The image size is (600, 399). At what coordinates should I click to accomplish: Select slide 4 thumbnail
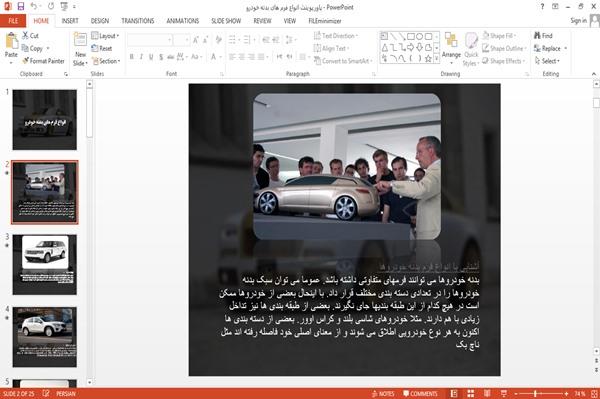point(44,337)
